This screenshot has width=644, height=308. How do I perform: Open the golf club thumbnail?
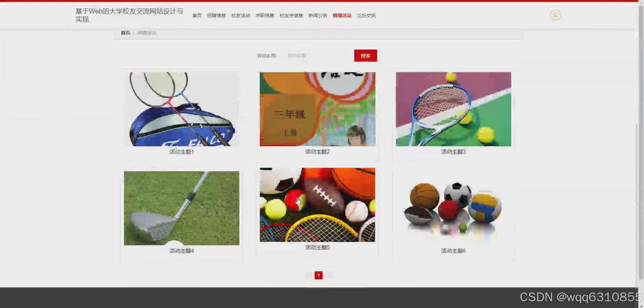click(182, 208)
